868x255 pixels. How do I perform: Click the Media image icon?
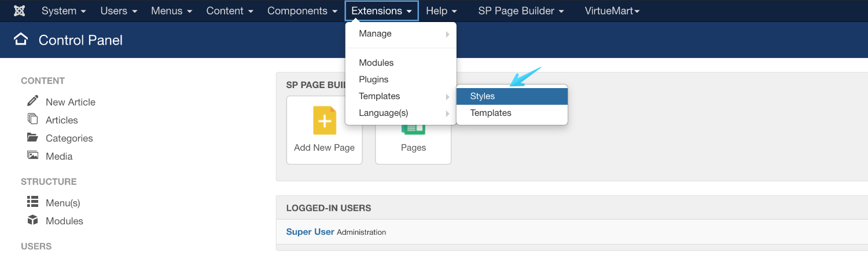(33, 155)
